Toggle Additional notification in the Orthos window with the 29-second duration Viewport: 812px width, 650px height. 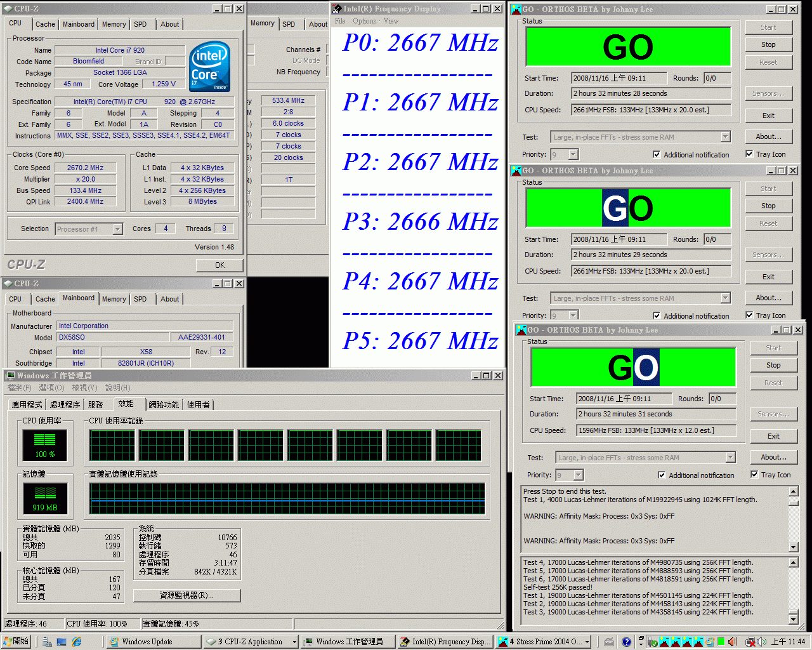coord(657,315)
